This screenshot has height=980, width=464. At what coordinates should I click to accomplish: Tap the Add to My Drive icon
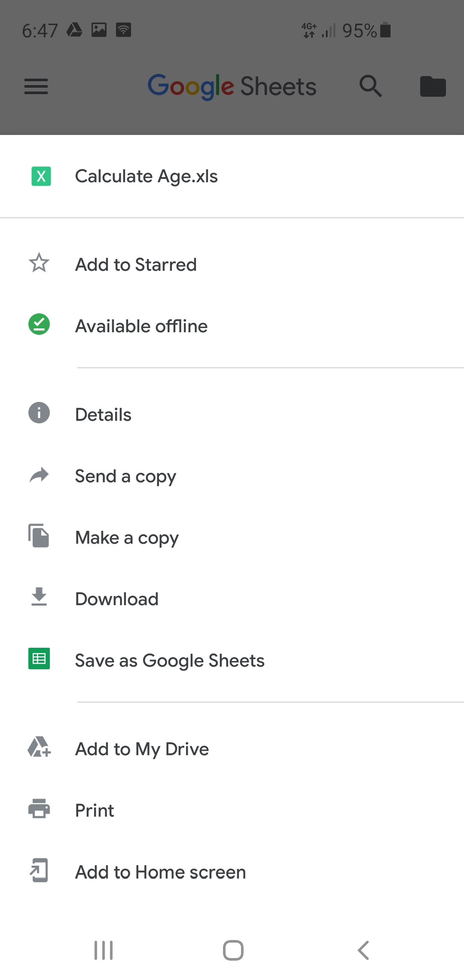point(39,747)
